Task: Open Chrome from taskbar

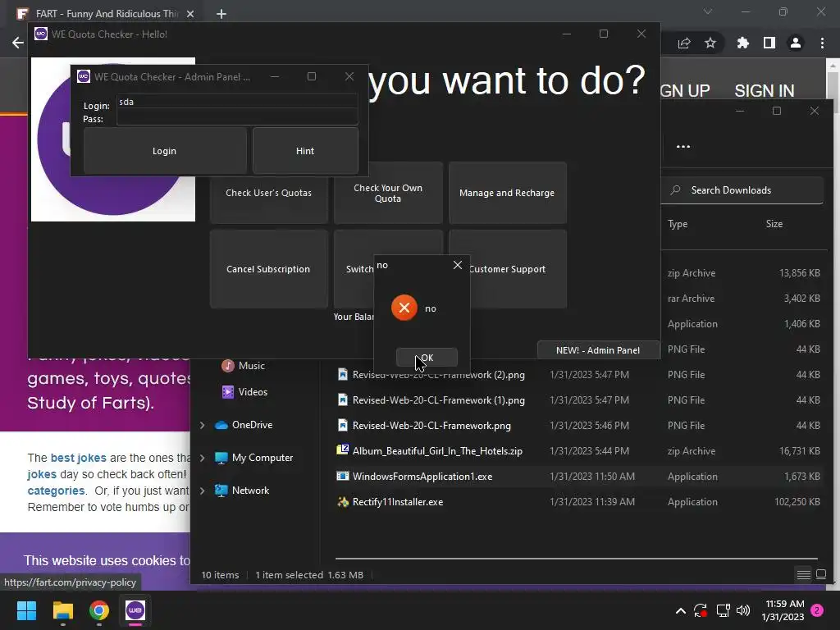Action: [x=99, y=610]
